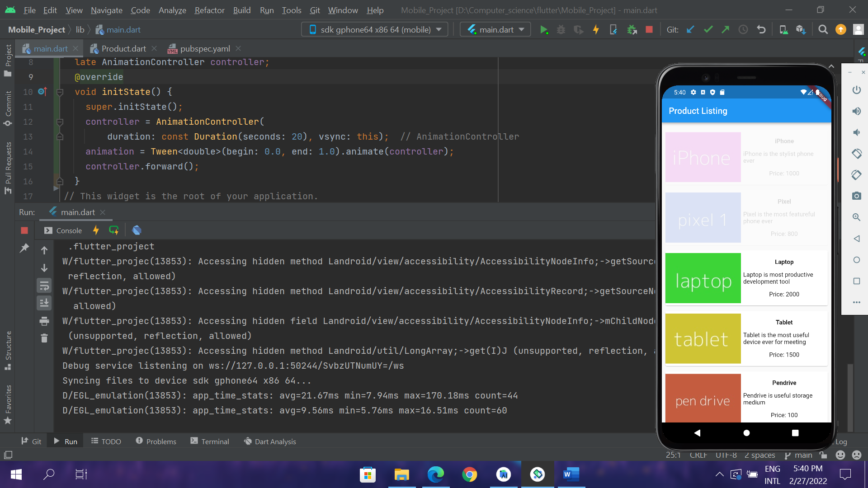The width and height of the screenshot is (868, 488).
Task: Commit changes using green checkmark
Action: [x=708, y=30]
